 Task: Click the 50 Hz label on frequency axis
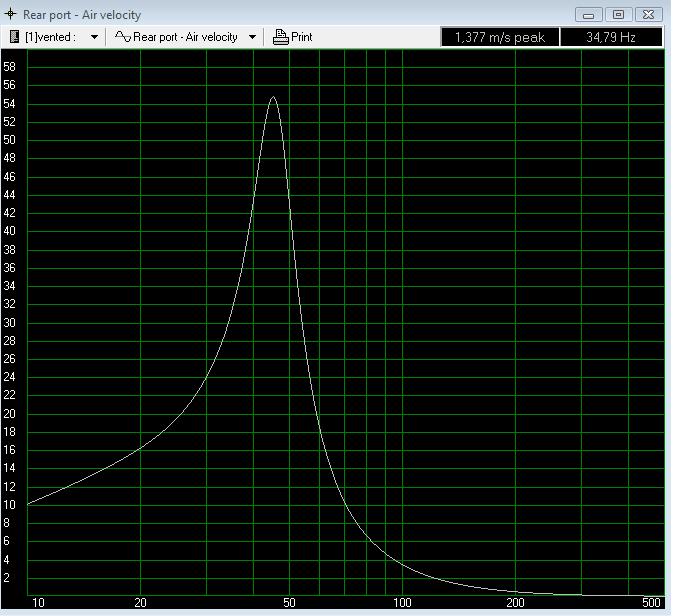tap(290, 603)
